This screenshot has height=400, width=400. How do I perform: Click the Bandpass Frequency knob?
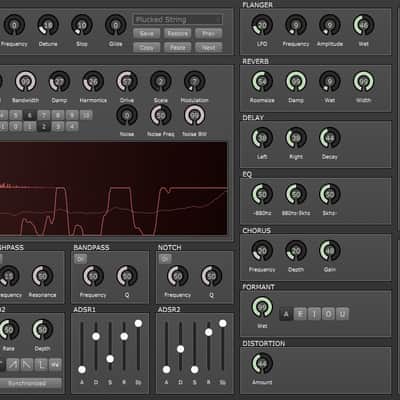(x=93, y=276)
